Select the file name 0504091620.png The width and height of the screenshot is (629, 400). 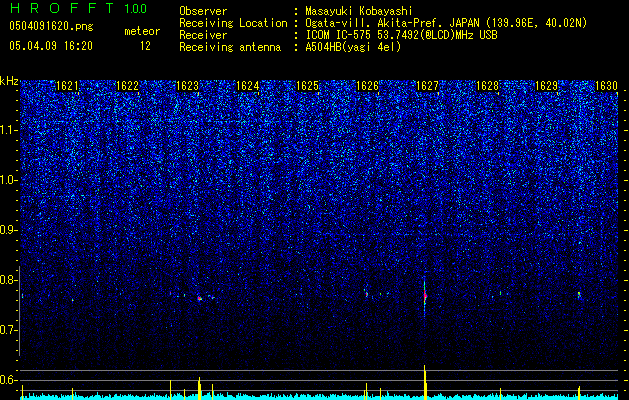point(51,26)
